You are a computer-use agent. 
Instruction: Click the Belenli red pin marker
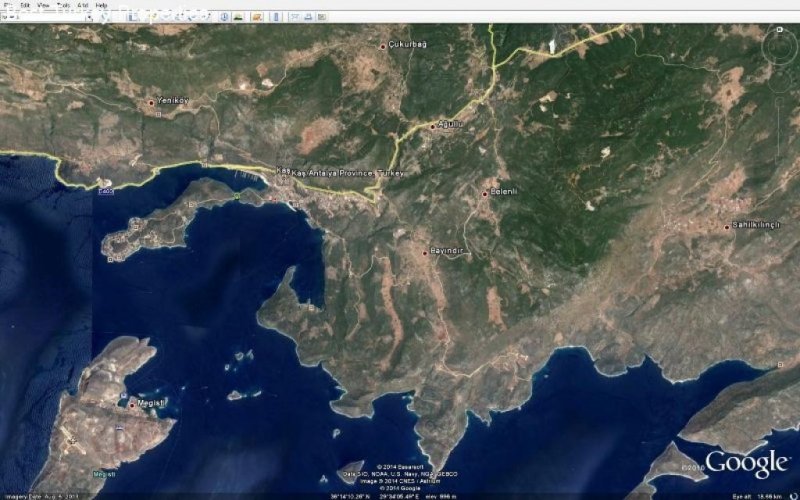tap(485, 194)
